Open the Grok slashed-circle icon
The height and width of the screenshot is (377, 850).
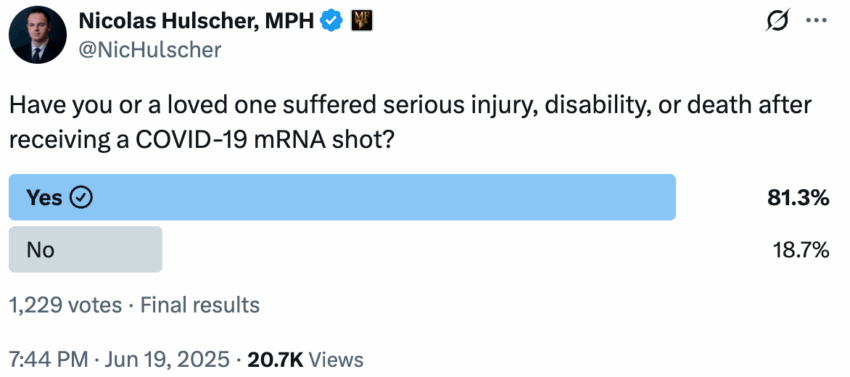point(777,21)
